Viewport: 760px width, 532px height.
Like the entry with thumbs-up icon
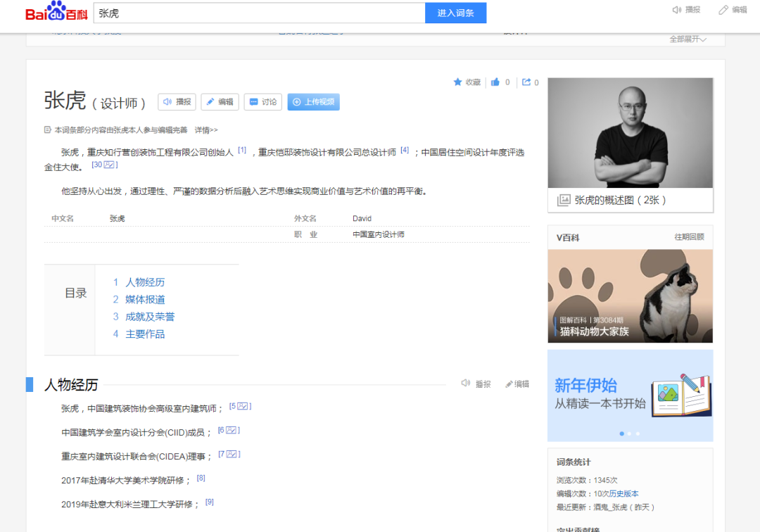click(495, 82)
